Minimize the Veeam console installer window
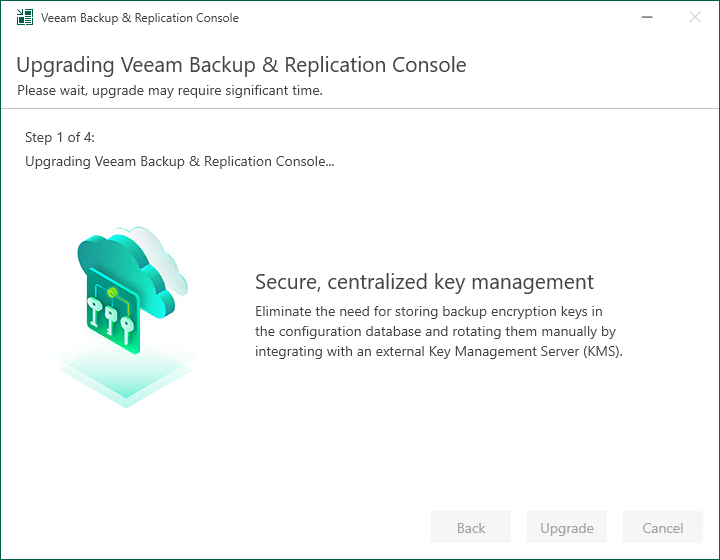720x560 pixels. click(x=647, y=17)
